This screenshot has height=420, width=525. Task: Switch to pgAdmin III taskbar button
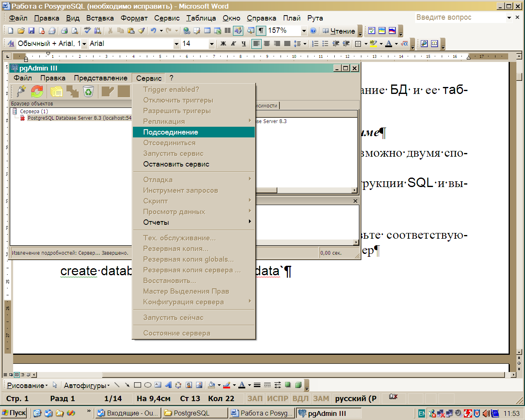[328, 413]
